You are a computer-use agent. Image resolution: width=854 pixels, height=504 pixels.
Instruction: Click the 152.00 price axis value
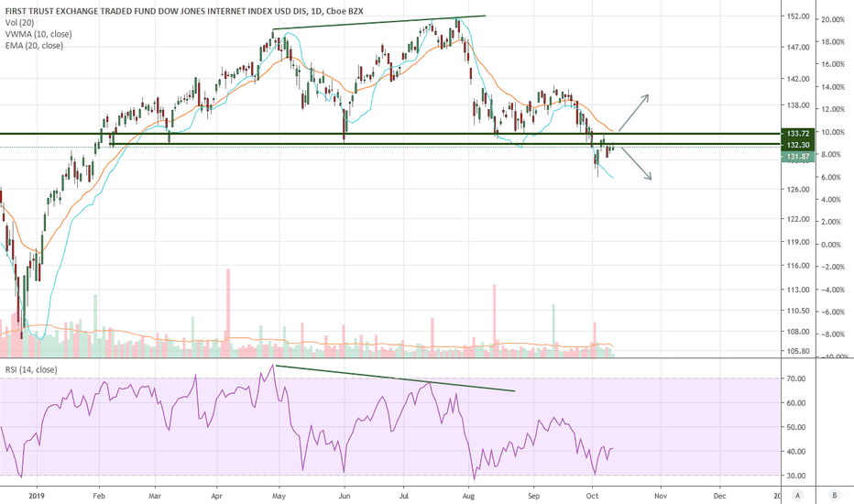[x=798, y=17]
